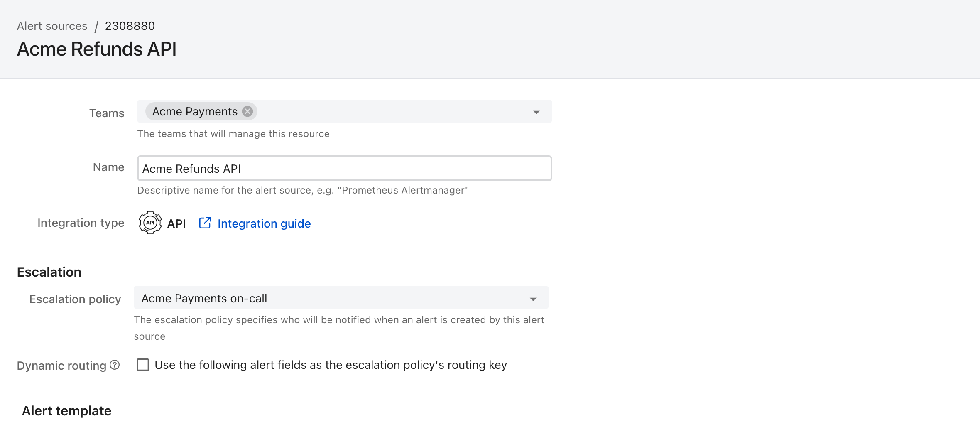Open the Teams dropdown arrow

[x=537, y=112]
